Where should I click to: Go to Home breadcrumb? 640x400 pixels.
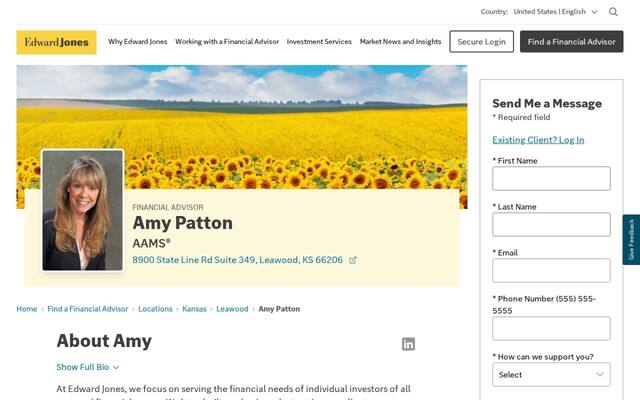27,309
